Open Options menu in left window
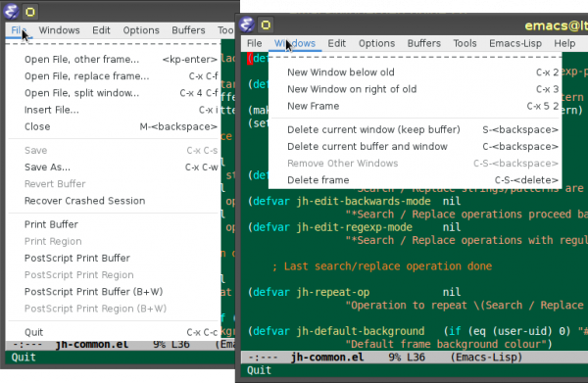 point(141,30)
